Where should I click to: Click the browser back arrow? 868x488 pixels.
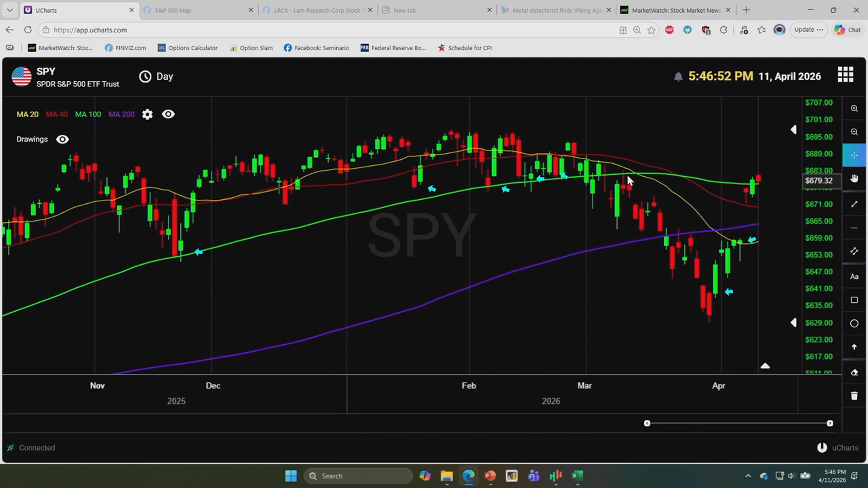pyautogui.click(x=9, y=30)
